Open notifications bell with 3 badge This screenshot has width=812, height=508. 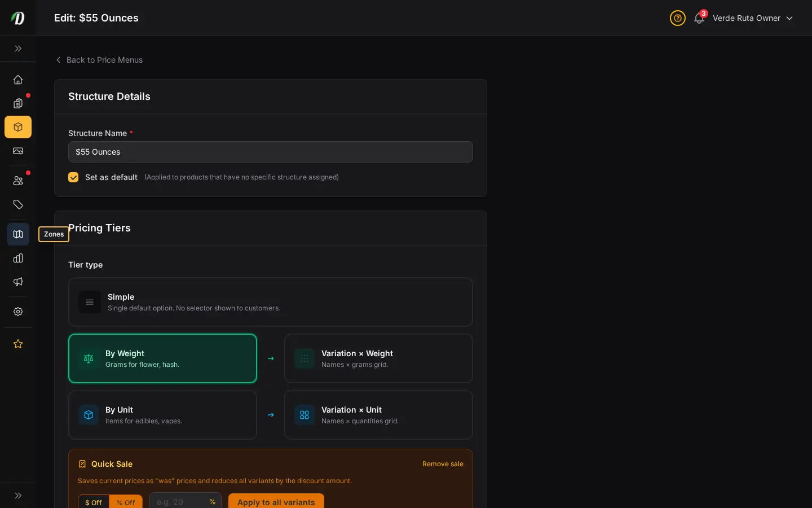pos(699,18)
